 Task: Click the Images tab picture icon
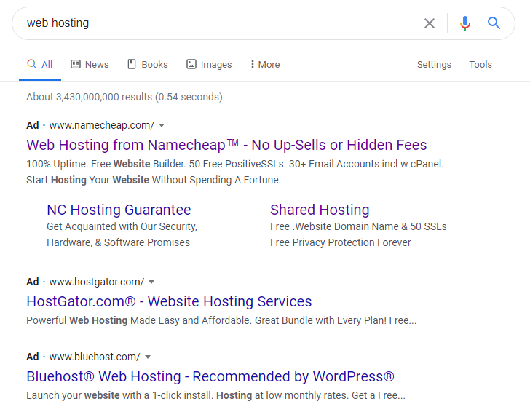[191, 64]
